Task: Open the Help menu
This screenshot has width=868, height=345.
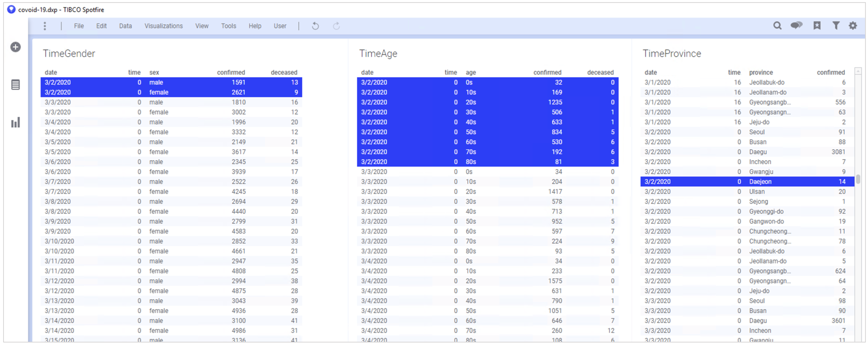Action: (255, 26)
